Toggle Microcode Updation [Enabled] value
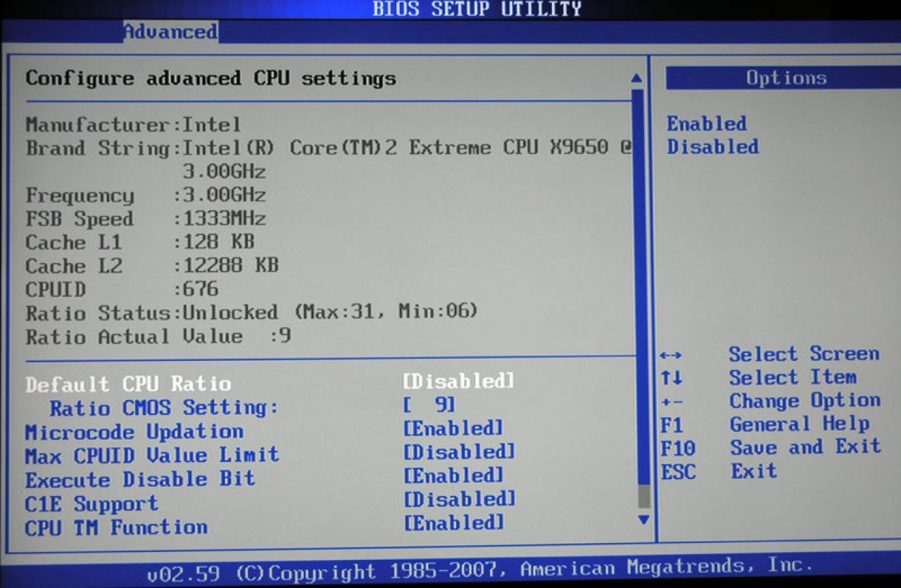 (453, 428)
